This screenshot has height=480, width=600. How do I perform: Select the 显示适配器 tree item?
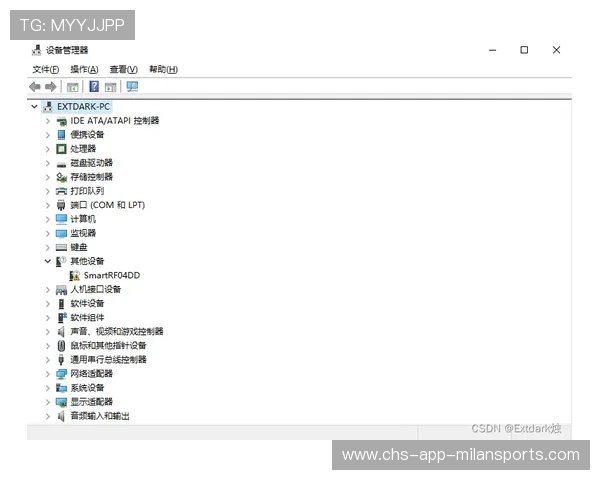pyautogui.click(x=91, y=402)
